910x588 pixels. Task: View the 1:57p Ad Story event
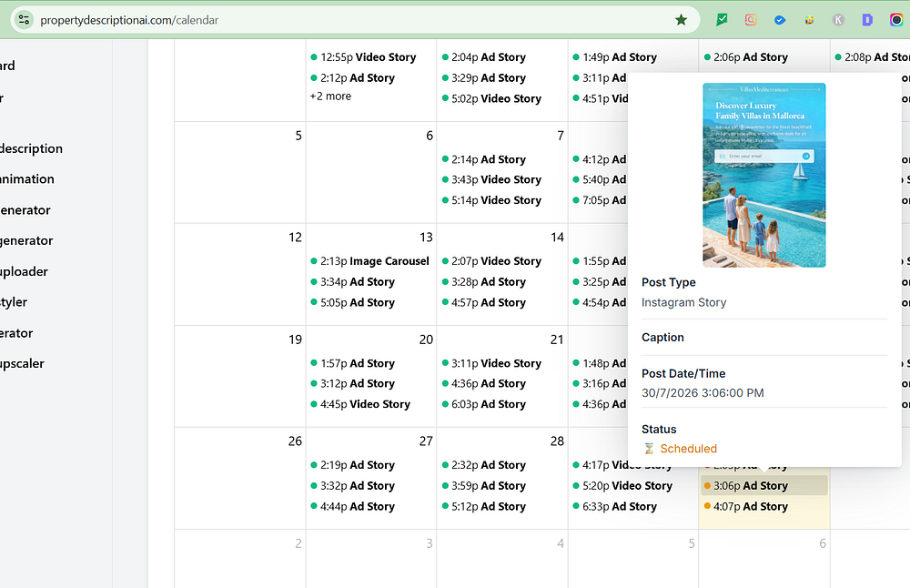coord(353,363)
